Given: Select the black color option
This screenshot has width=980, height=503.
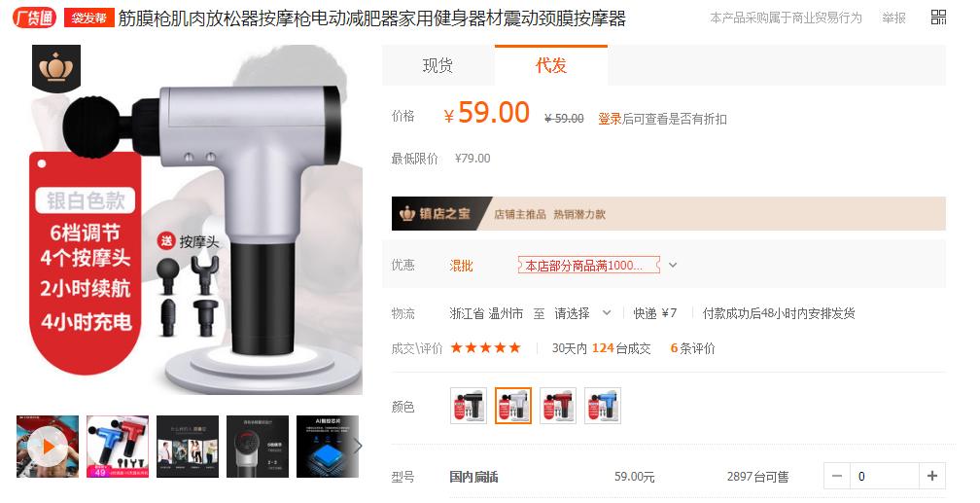Looking at the screenshot, I should [469, 406].
